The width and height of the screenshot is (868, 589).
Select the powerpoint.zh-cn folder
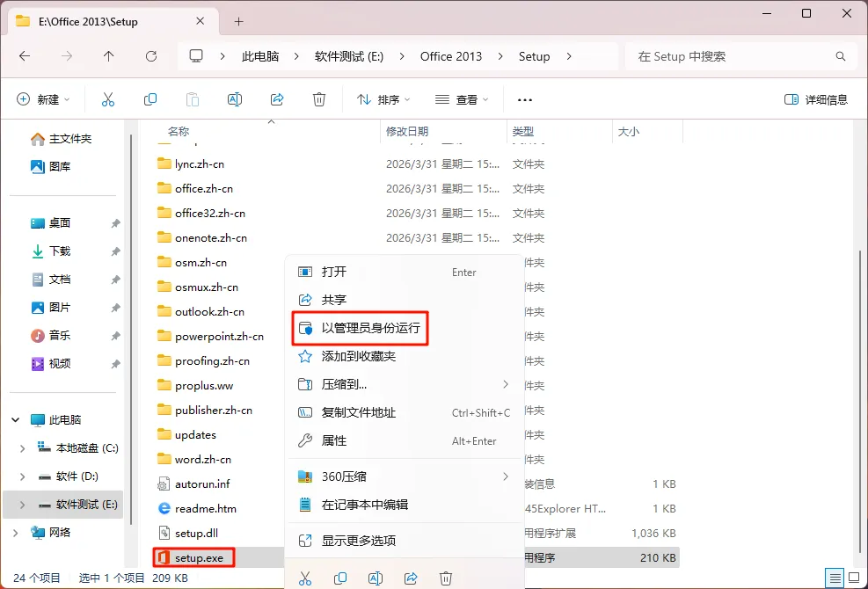pos(219,336)
